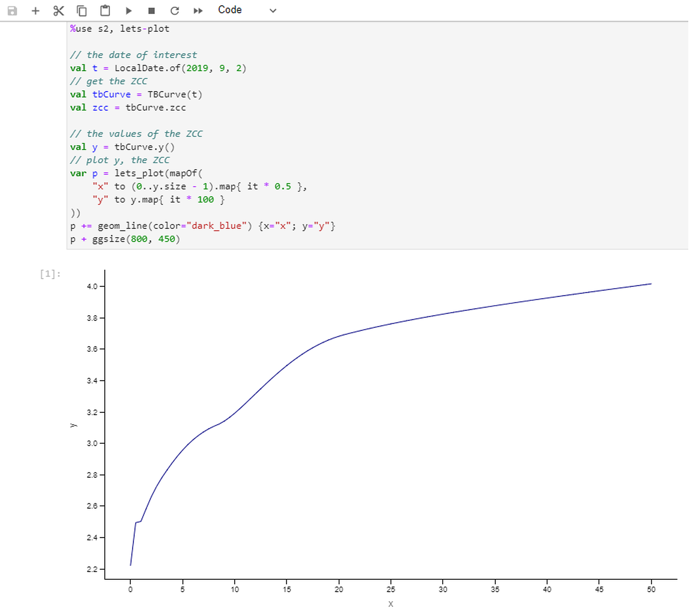Click the x-axis tick label '25'
The width and height of the screenshot is (689, 616).
(x=391, y=590)
